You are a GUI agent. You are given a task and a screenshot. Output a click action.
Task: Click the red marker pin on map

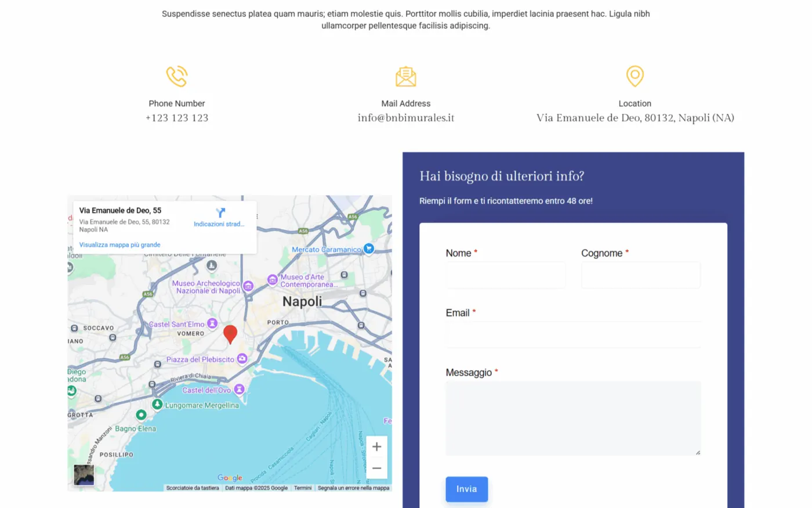(x=230, y=334)
